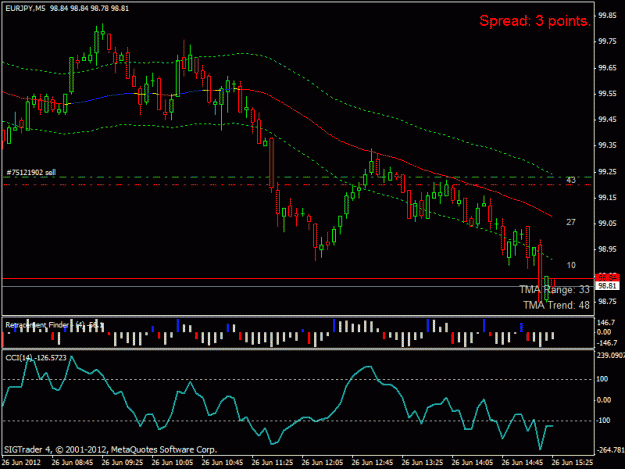Viewport: 625px width, 469px height.
Task: Click the 26 Jun 12:05 time label
Action: pos(322,463)
